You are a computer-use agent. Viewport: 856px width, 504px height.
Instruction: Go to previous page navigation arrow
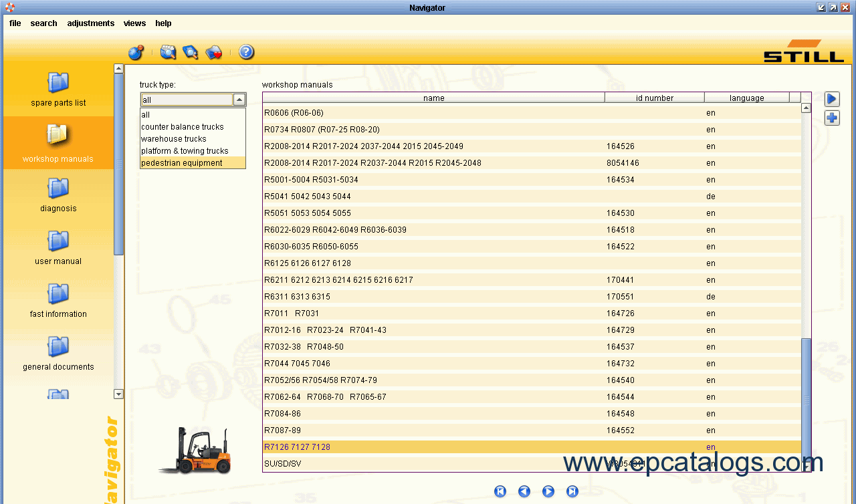click(524, 491)
